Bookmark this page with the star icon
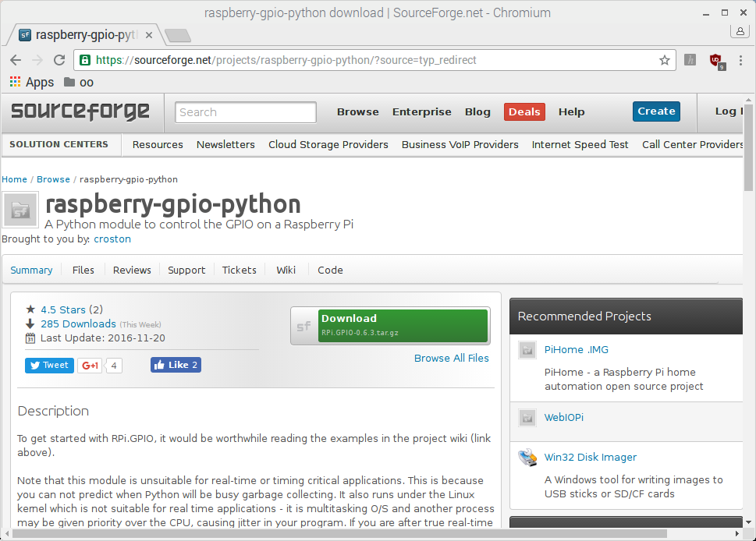This screenshot has height=541, width=756. click(665, 60)
